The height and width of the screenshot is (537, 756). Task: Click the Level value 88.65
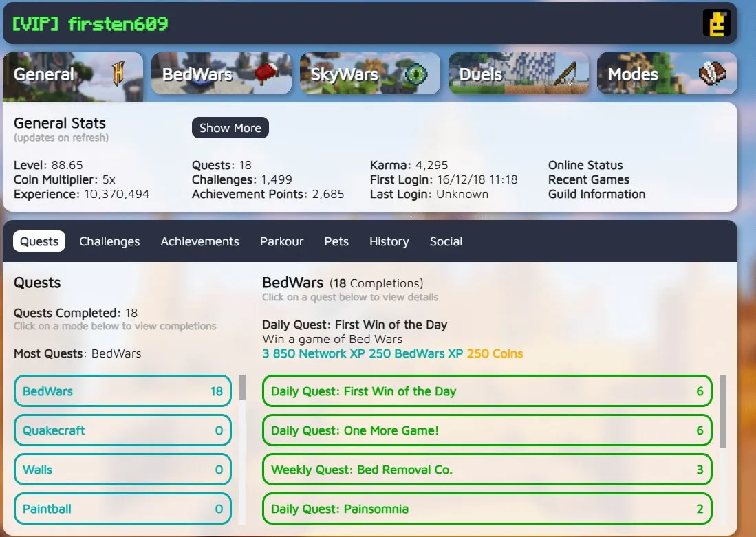click(67, 165)
